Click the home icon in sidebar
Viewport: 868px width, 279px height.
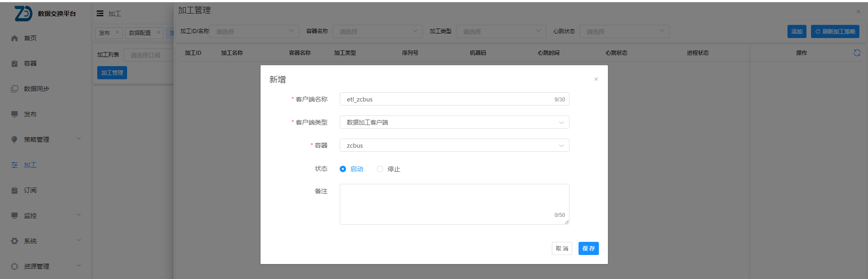click(x=14, y=38)
